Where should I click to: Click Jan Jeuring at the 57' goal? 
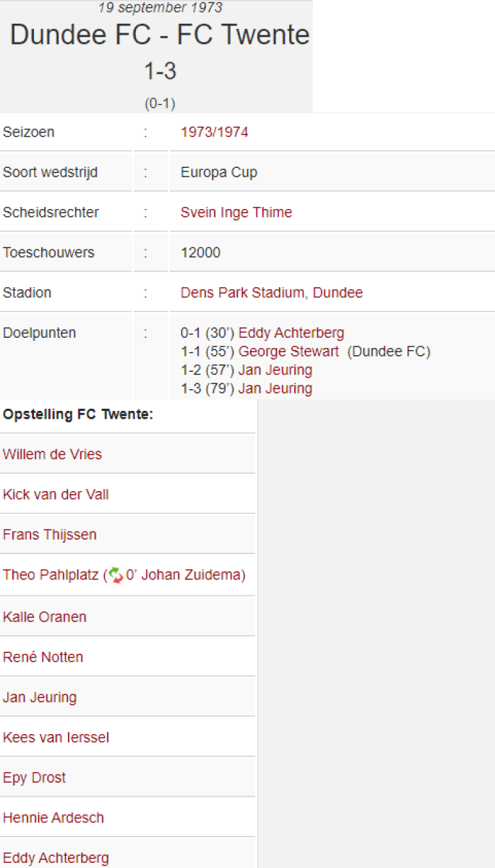(x=275, y=370)
